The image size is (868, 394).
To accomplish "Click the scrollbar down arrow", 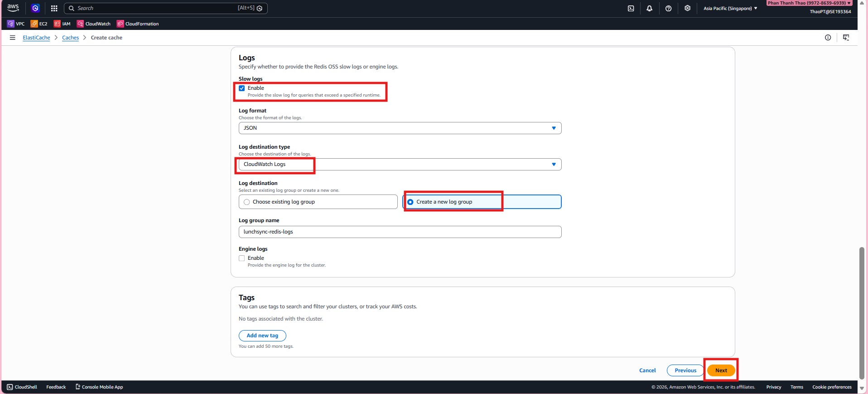I will coord(862,389).
